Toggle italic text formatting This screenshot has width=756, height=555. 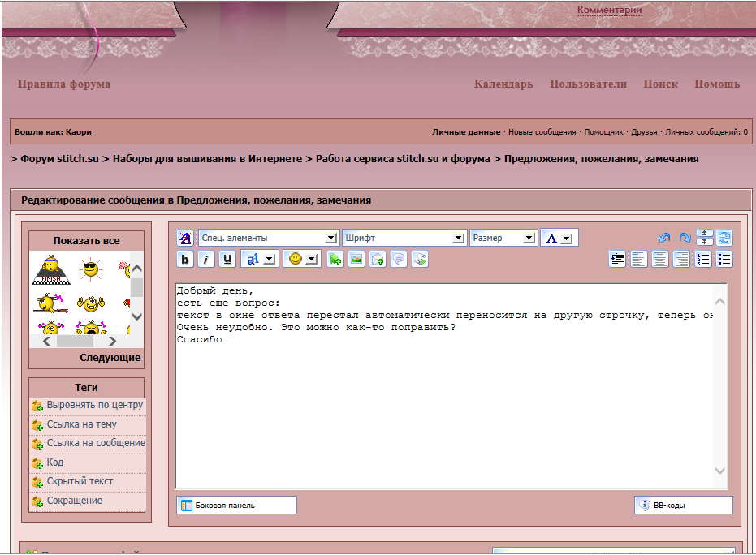[206, 259]
